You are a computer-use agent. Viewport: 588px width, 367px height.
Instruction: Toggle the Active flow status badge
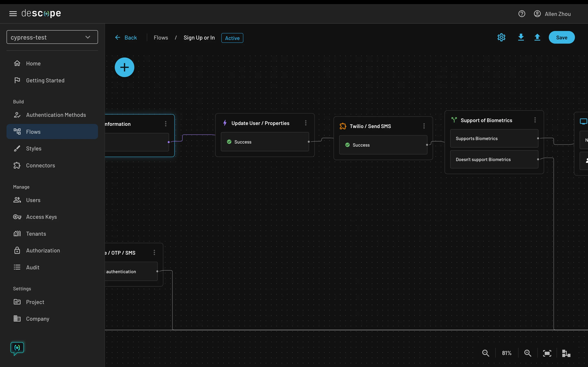point(232,38)
